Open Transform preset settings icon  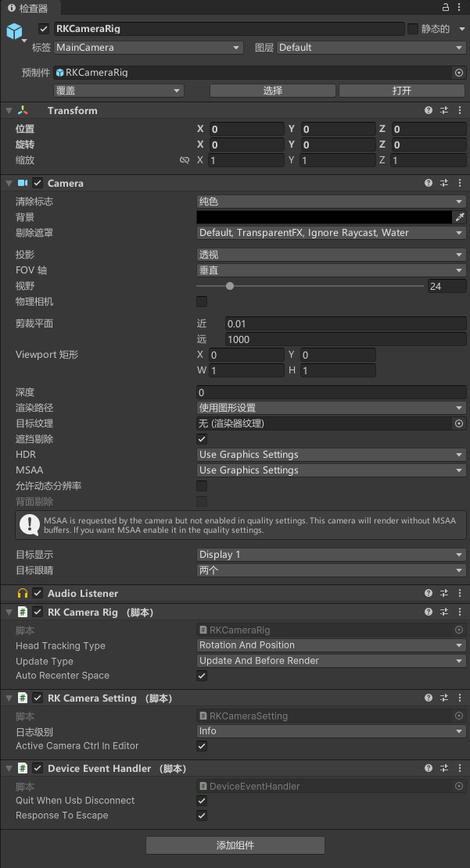[x=444, y=110]
